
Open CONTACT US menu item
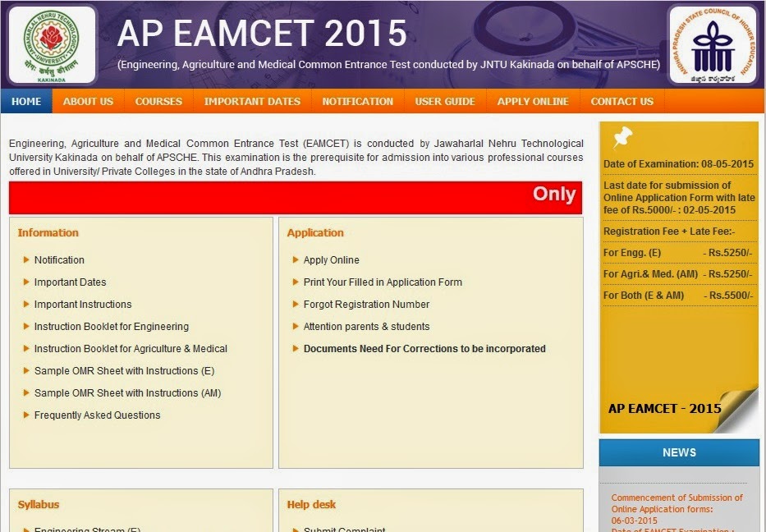622,102
